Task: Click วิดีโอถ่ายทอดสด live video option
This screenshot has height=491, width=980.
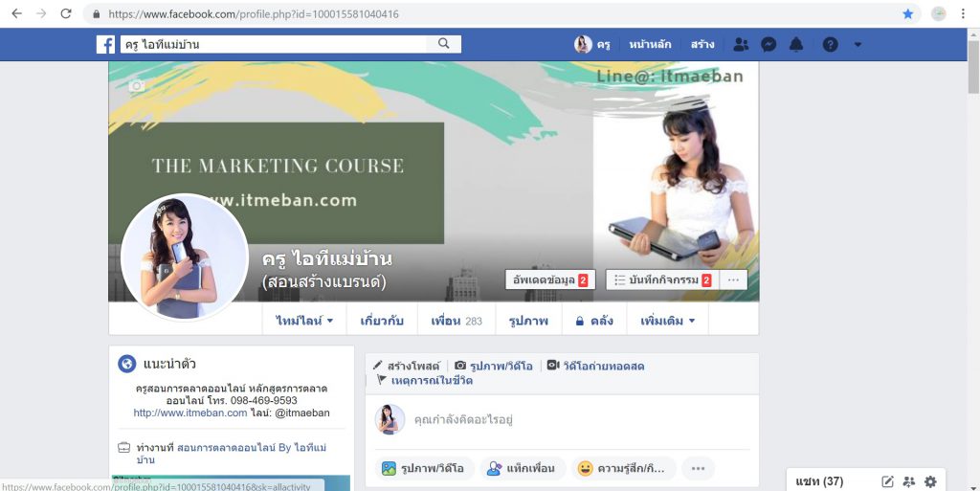Action: pos(595,366)
